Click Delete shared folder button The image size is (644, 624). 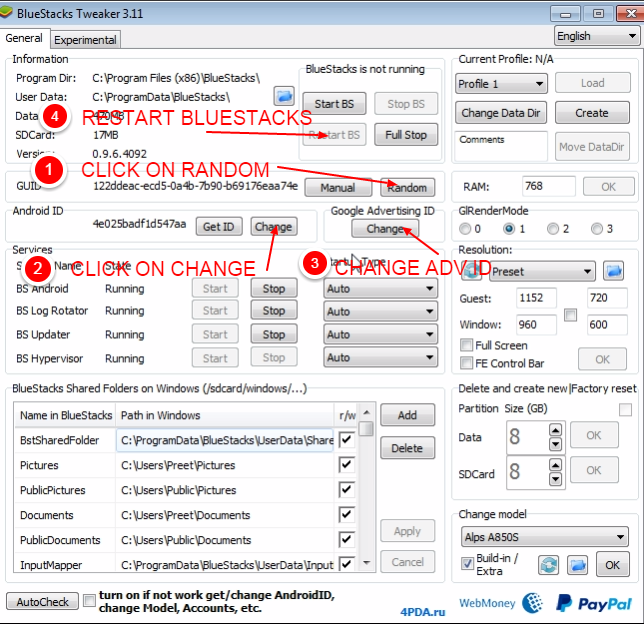click(407, 448)
